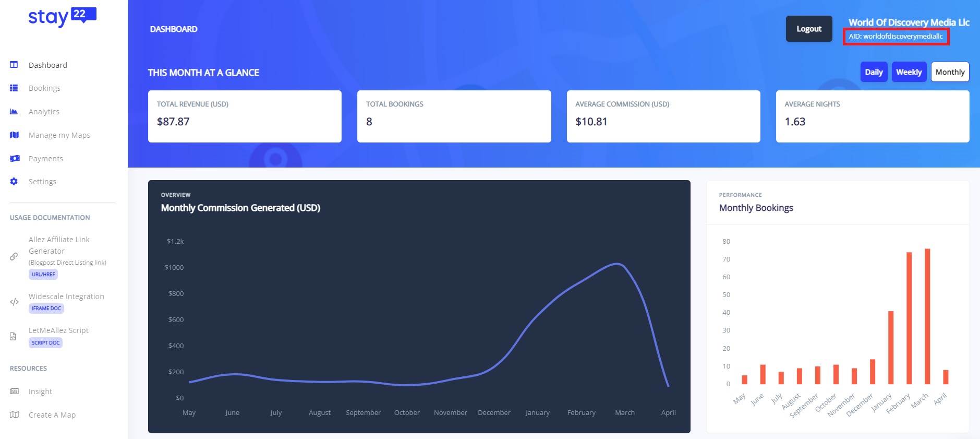Click the RESOURCES sidebar heading
Viewport: 980px width, 439px height.
[28, 369]
